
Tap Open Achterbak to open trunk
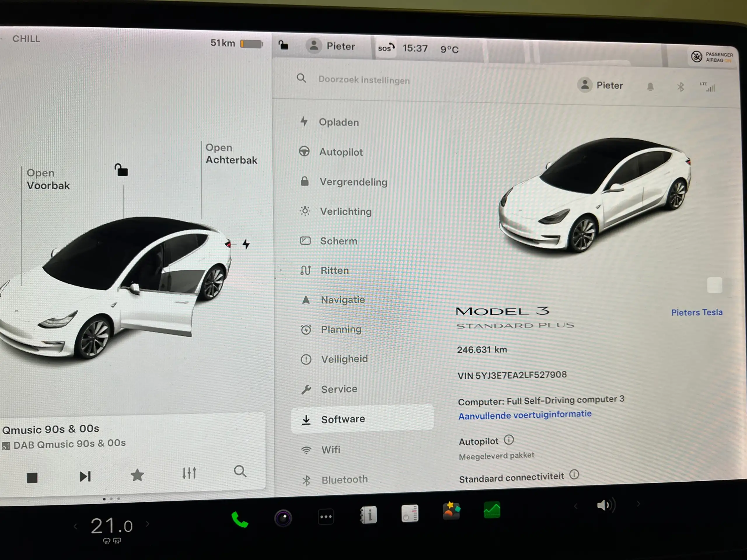(231, 154)
